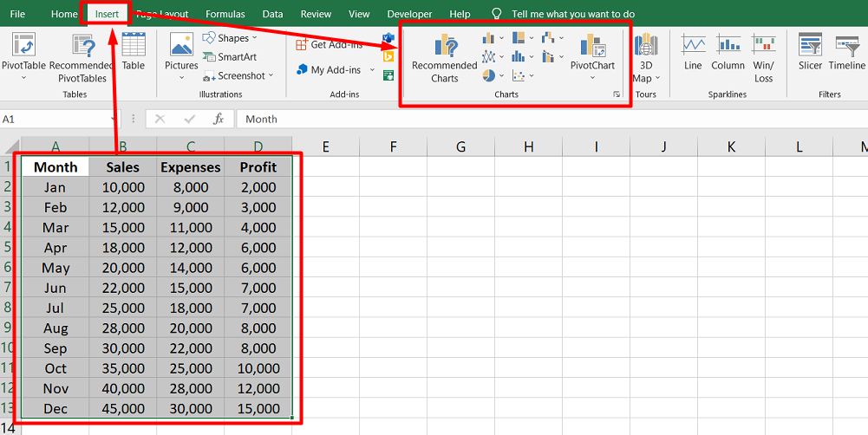Screen dimensions: 868x435
Task: Click the formula bar Enter checkmark
Action: 190,119
